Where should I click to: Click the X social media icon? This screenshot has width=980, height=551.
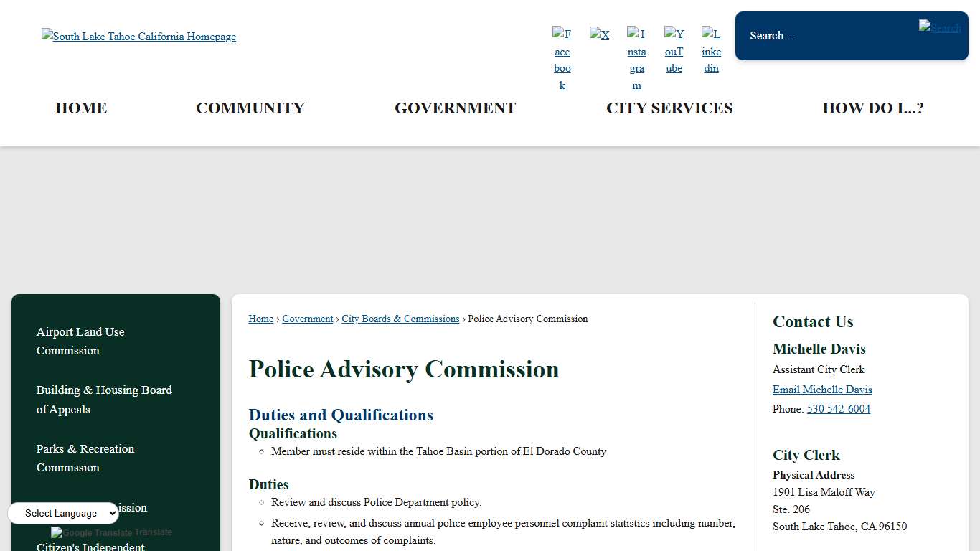[x=600, y=34]
